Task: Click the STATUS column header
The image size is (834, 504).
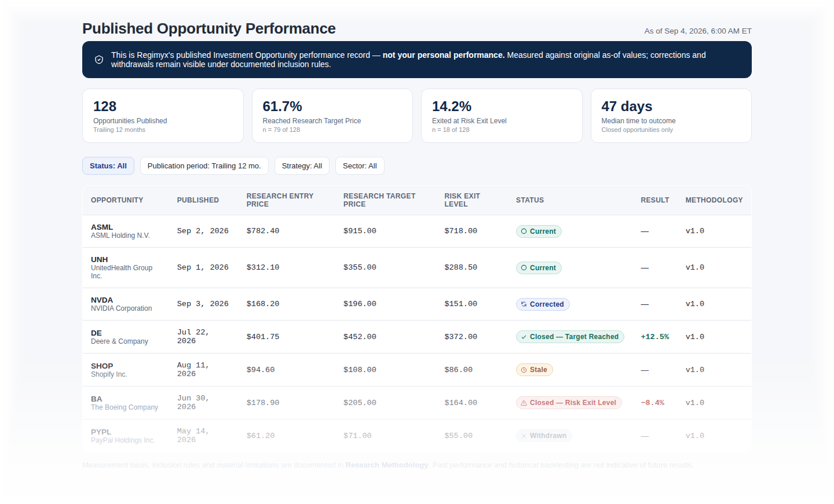Action: 530,200
